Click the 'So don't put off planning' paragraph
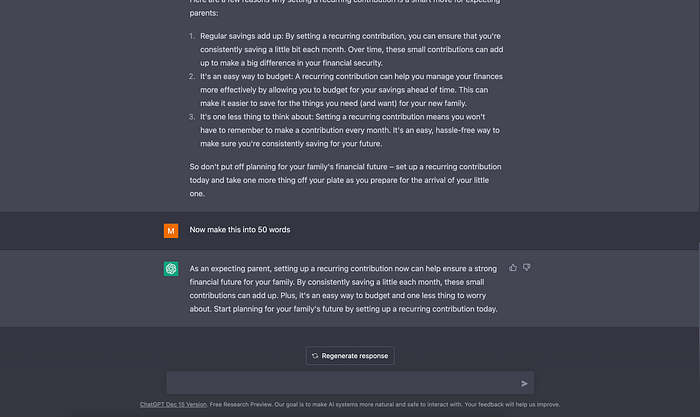Viewport: 700px width, 417px height. [x=346, y=180]
